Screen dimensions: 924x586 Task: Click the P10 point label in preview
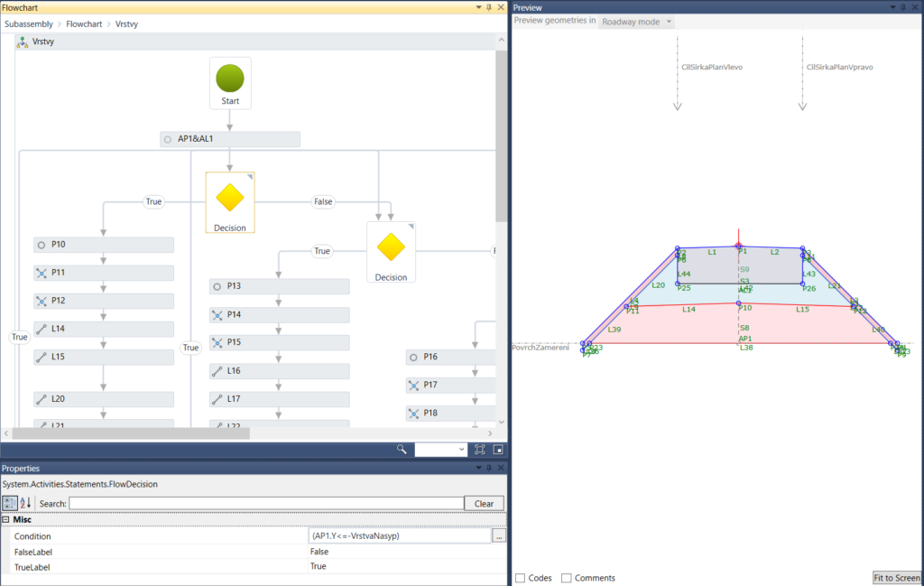tap(745, 308)
